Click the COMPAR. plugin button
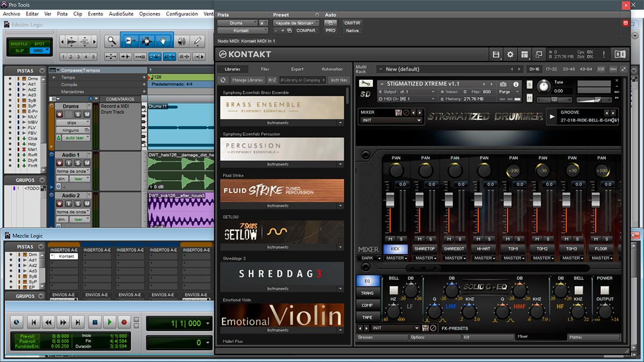This screenshot has width=644, height=362. (306, 31)
